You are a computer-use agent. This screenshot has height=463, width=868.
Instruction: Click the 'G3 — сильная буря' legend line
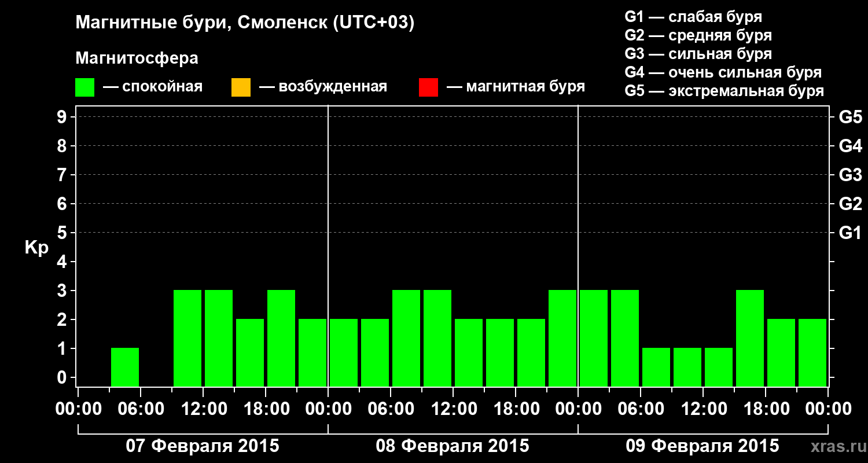(698, 54)
